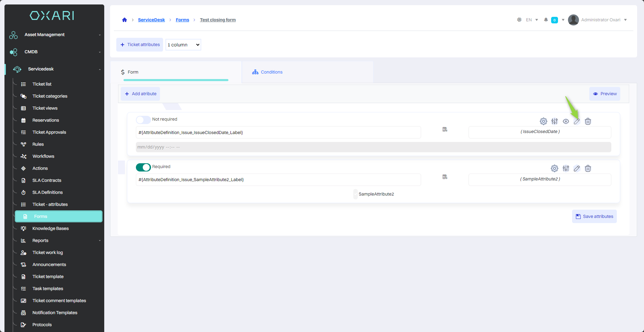Screen dimensions: 644x332
Task: Turn off the Required toggle for SampleAttribute2
Action: 143,167
